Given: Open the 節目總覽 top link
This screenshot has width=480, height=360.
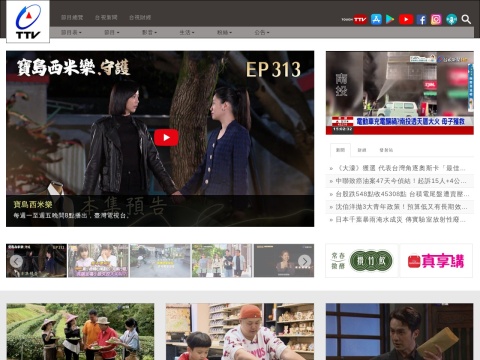Looking at the screenshot, I should (x=72, y=17).
